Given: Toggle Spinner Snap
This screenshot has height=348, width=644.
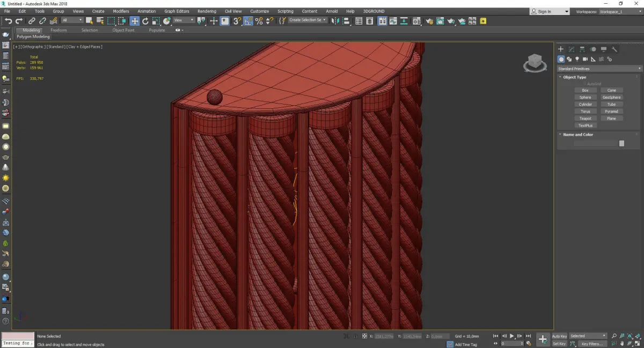Looking at the screenshot, I should coord(269,21).
